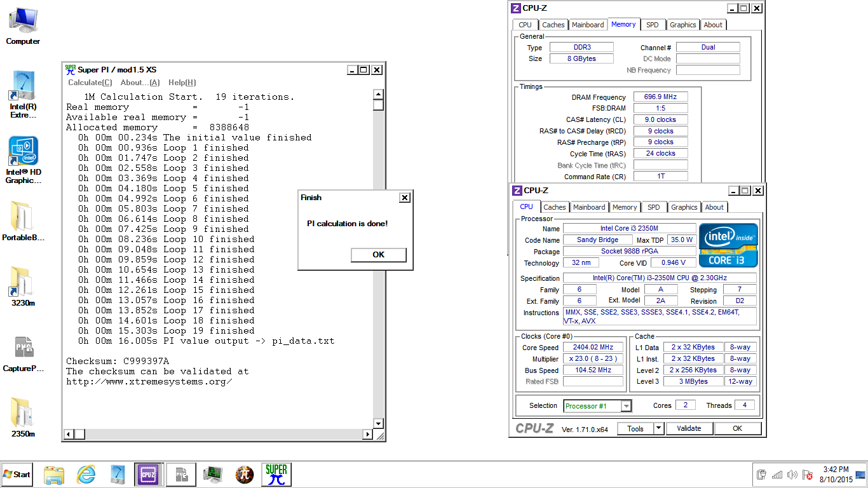868x488 pixels.
Task: Open Graphics tab in upper CPU-Z window
Action: tap(683, 25)
